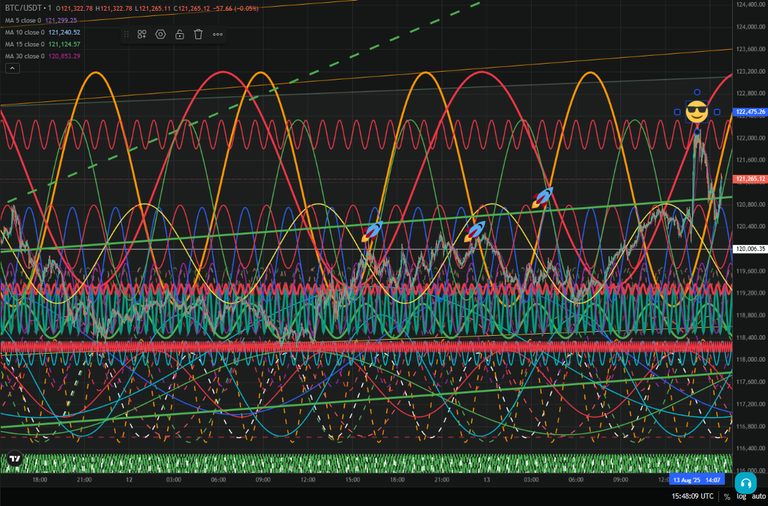This screenshot has height=506, width=768.
Task: Toggle the lock icon in floating toolbar
Action: [180, 34]
